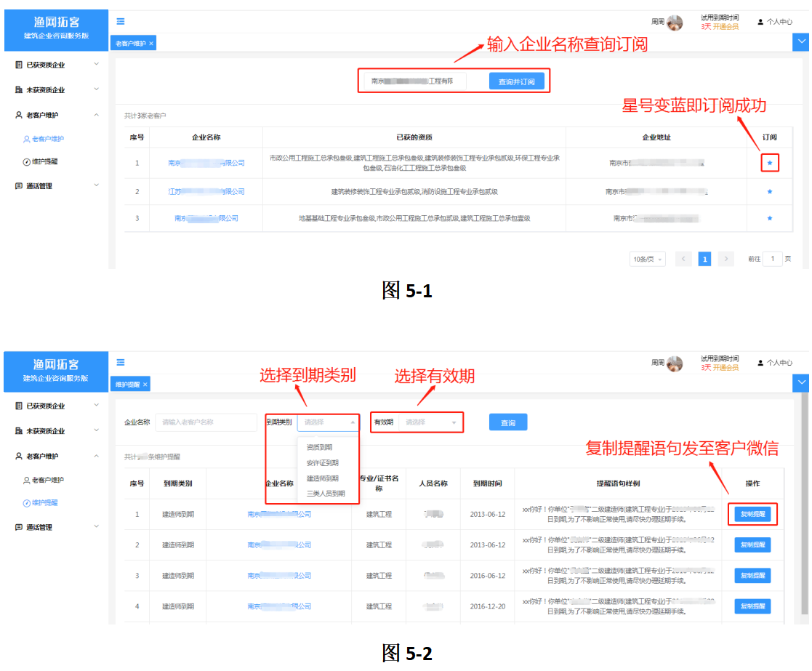Select 维护提醒 submenu item in figure 5-2 sidebar
This screenshot has height=671, width=812.
coord(41,503)
